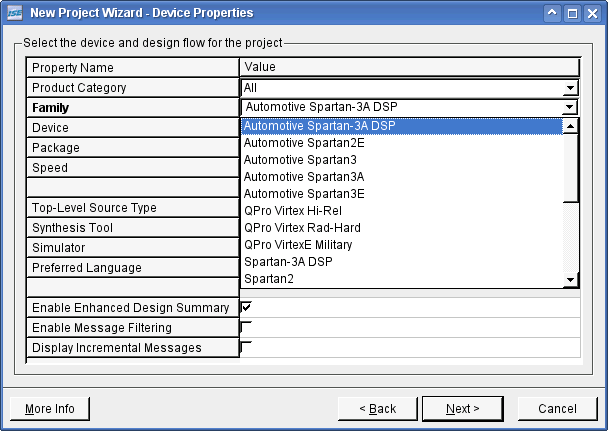Select QPro Virtex Hi-Rel family
The height and width of the screenshot is (431, 608).
click(292, 211)
